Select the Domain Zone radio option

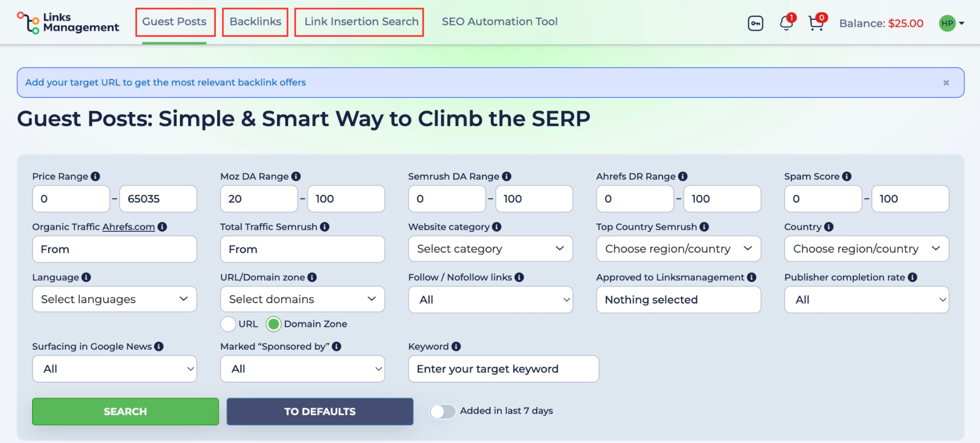(274, 324)
